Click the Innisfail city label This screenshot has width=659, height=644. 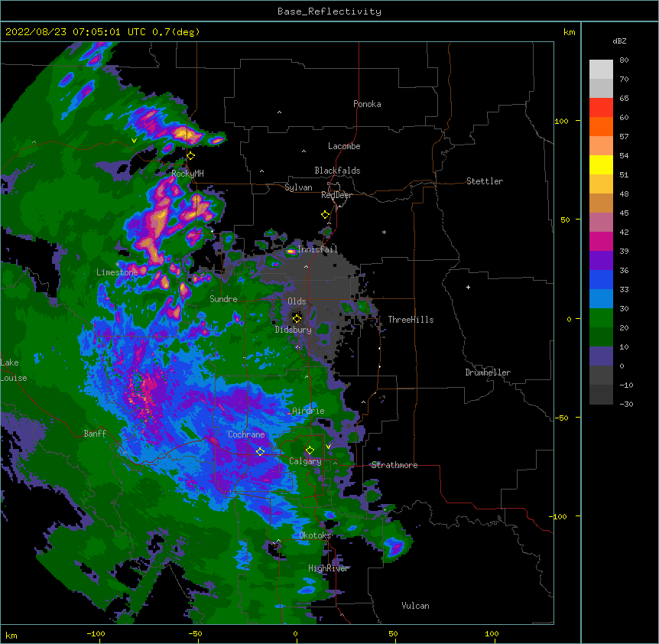317,249
